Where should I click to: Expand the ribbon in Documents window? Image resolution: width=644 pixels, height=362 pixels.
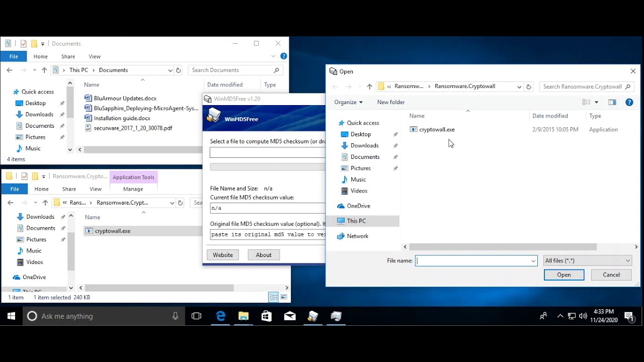click(x=273, y=56)
